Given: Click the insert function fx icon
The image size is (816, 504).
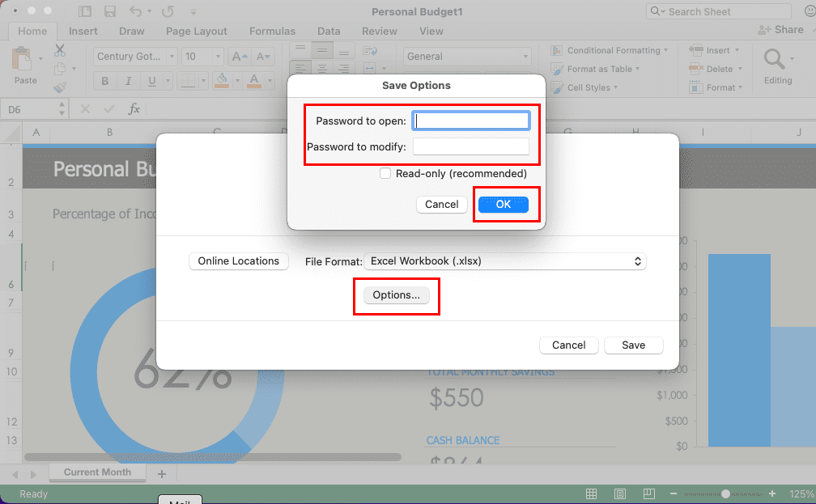Looking at the screenshot, I should click(134, 109).
